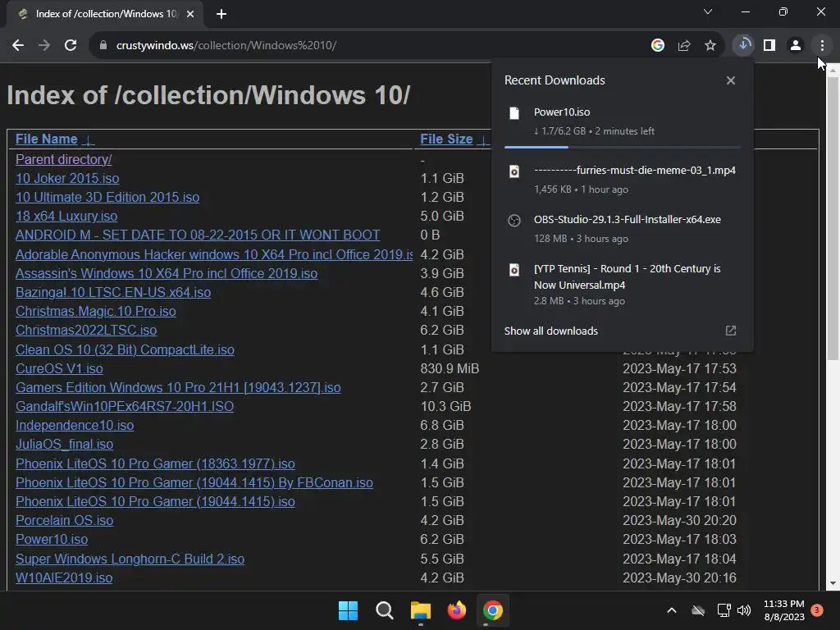Click the File Name descending sort arrow

(x=89, y=140)
